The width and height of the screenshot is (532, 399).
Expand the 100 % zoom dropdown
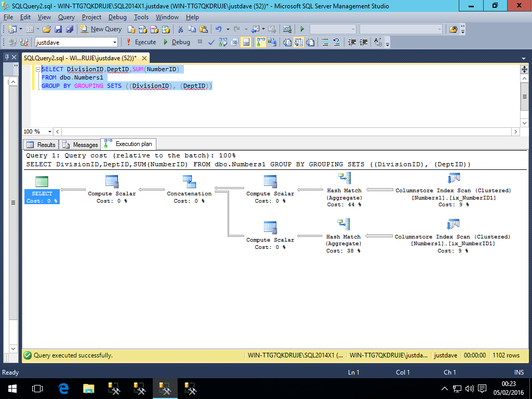(x=50, y=132)
